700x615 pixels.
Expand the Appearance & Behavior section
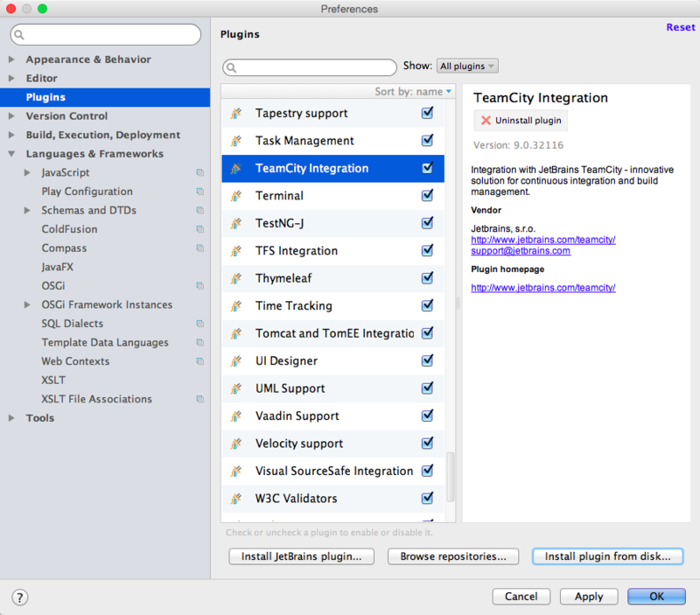(11, 59)
